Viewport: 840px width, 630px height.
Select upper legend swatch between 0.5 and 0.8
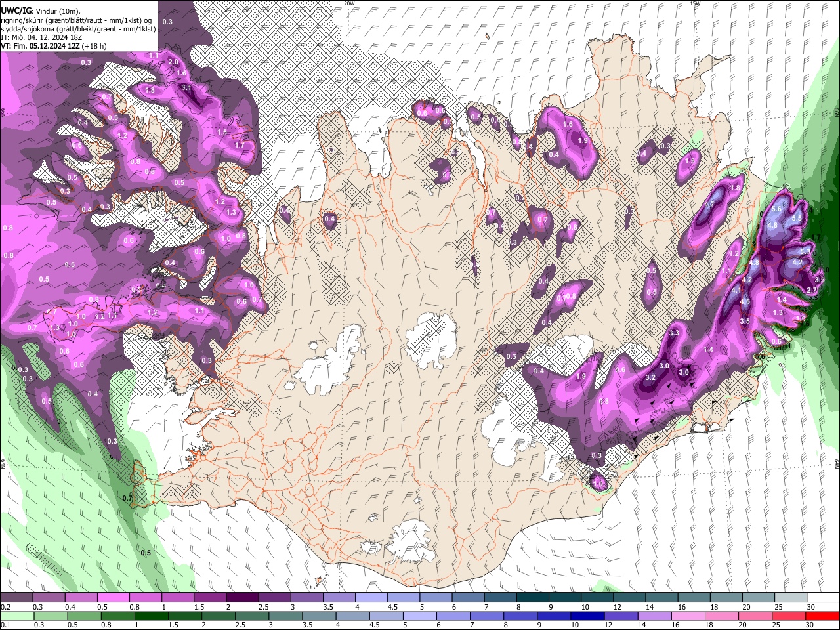click(x=113, y=598)
